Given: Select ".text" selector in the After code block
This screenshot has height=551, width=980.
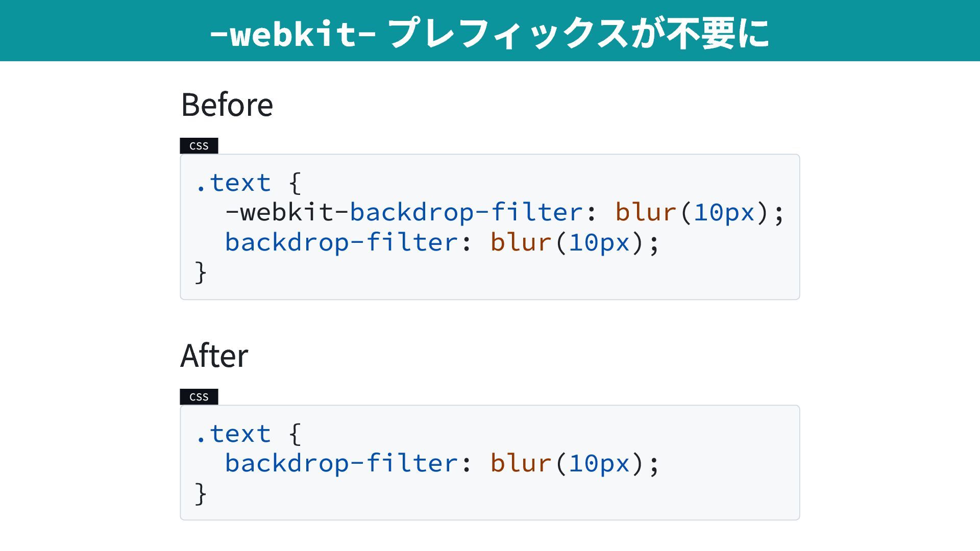Looking at the screenshot, I should click(233, 434).
